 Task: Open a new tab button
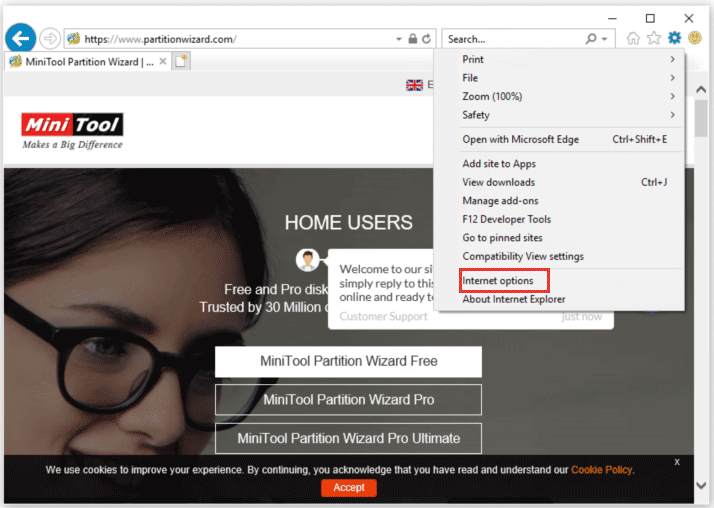coord(181,61)
